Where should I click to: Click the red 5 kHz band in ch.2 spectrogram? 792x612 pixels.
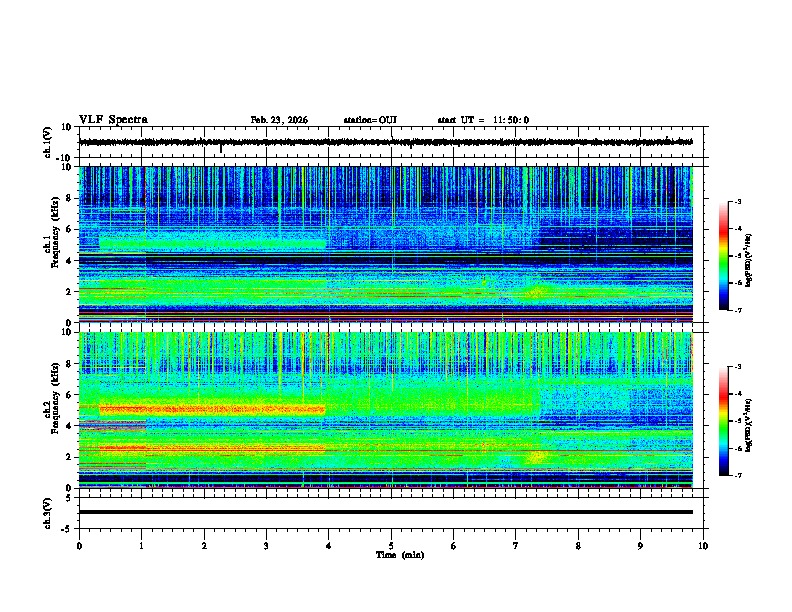tap(212, 409)
